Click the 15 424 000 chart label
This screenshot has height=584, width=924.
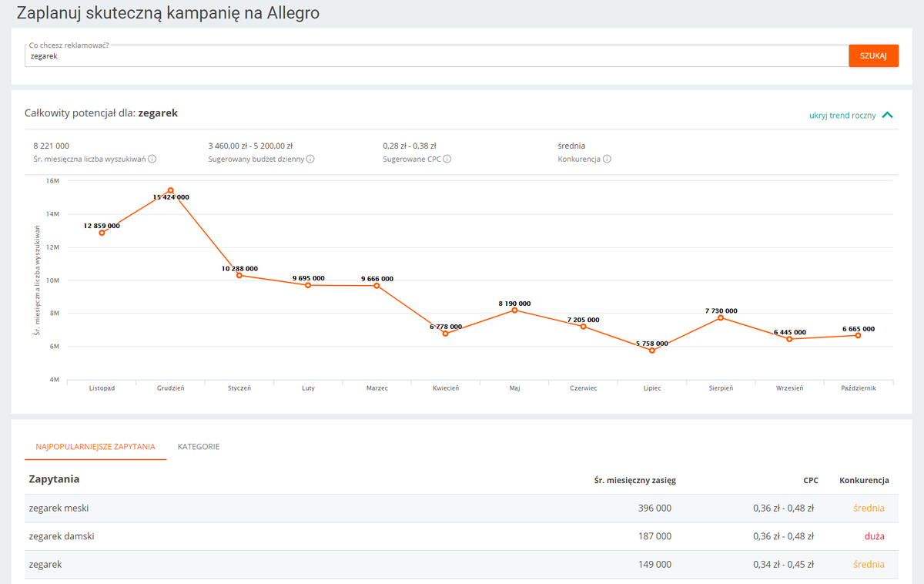point(171,197)
